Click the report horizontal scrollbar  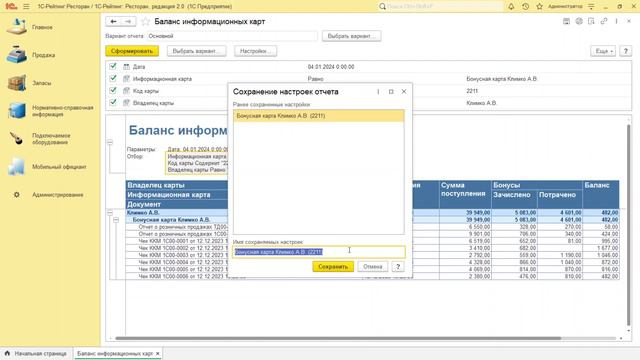coord(338,338)
